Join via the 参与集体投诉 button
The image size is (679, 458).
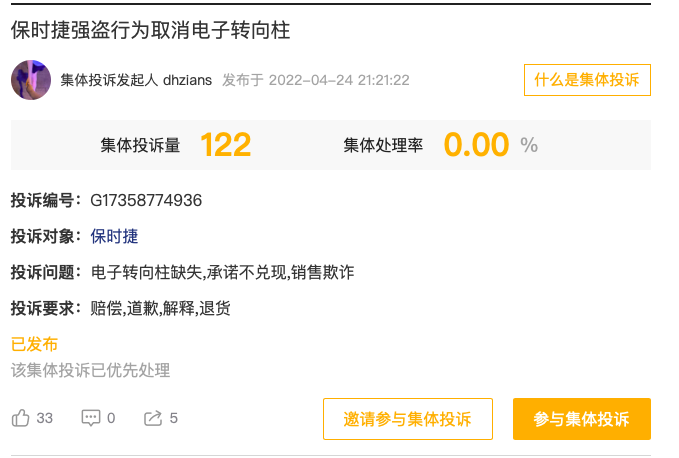pos(581,419)
